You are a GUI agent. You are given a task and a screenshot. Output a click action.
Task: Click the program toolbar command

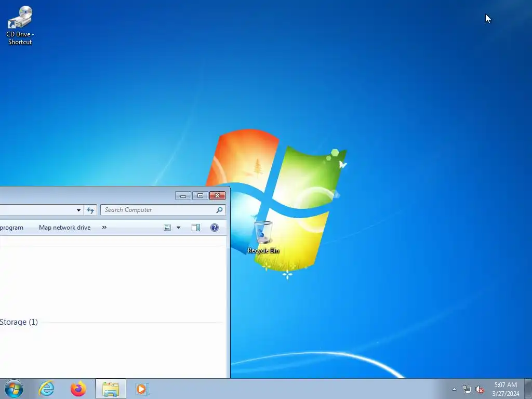11,228
